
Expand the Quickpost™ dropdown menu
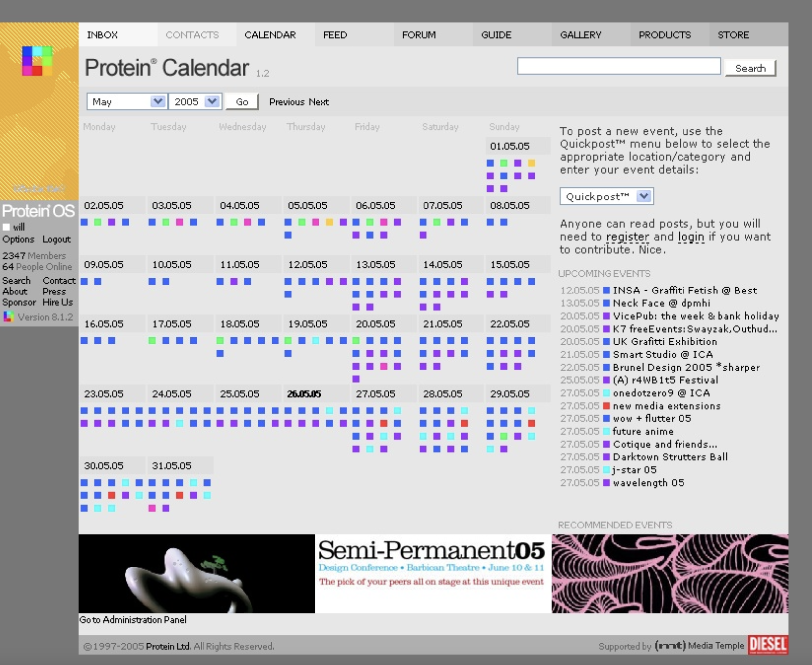607,196
